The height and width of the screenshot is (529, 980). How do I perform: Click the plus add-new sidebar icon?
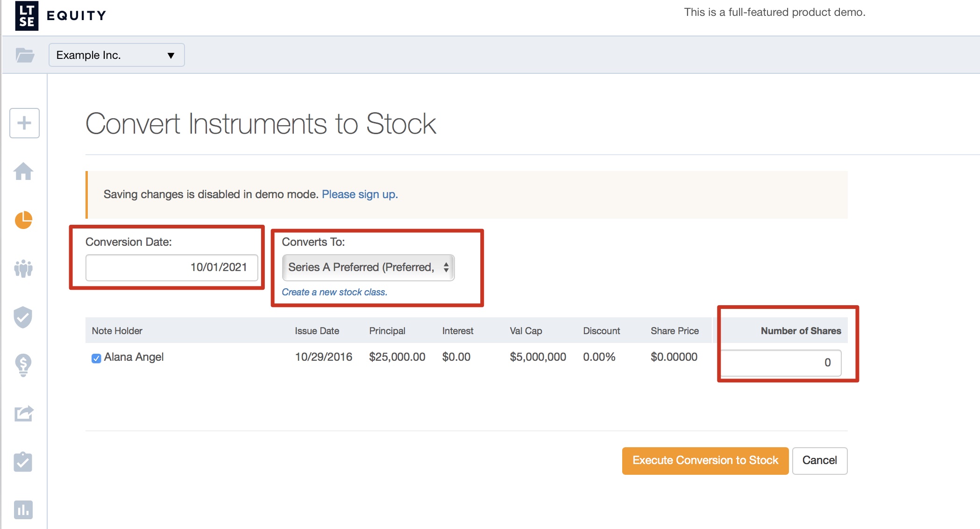24,123
